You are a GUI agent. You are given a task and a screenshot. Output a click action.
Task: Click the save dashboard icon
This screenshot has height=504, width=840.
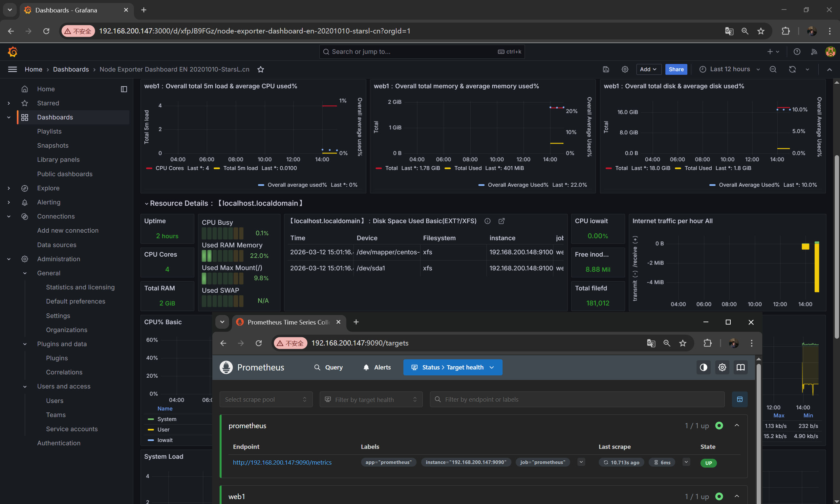tap(606, 69)
